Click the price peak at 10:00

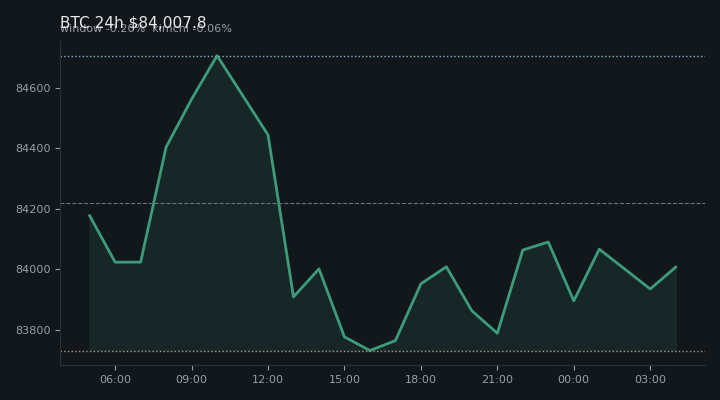[x=217, y=56]
